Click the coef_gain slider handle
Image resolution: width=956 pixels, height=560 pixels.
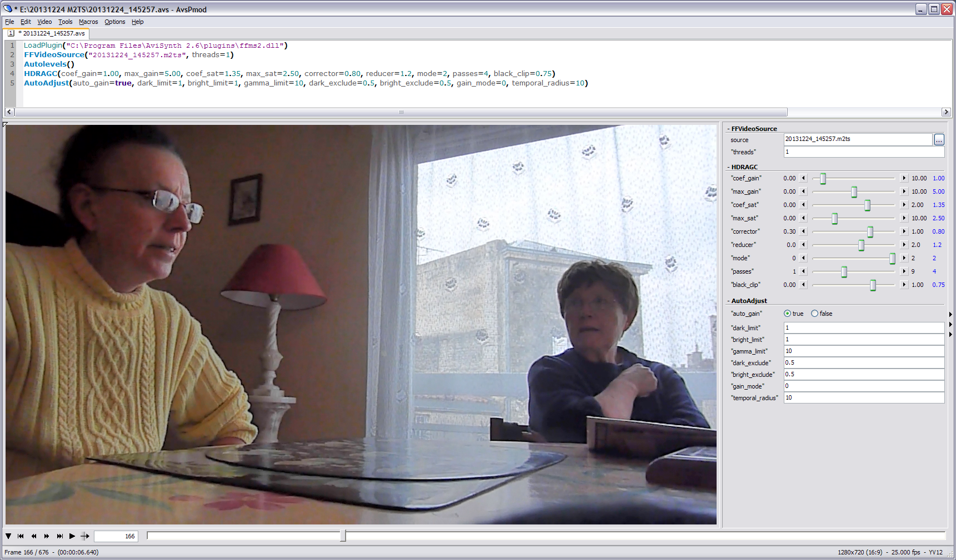(823, 178)
